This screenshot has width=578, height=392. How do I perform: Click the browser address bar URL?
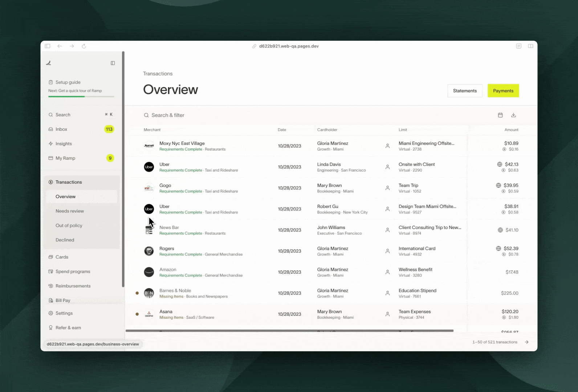click(289, 46)
